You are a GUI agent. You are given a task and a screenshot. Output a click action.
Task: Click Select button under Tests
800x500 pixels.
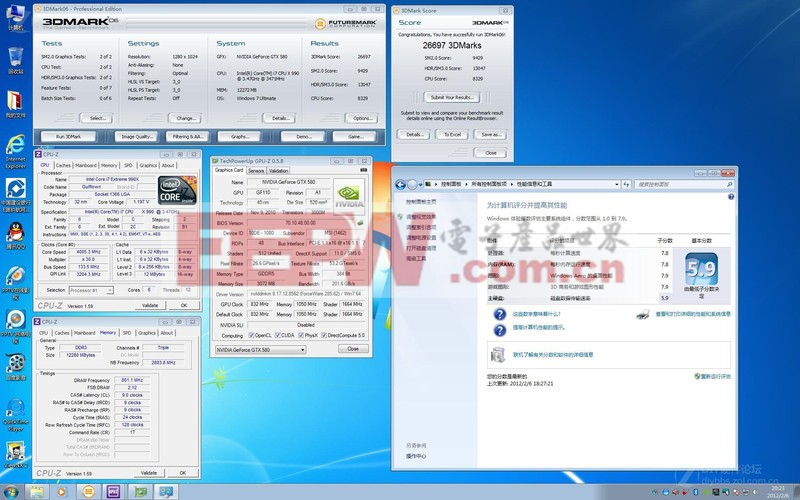[x=97, y=118]
